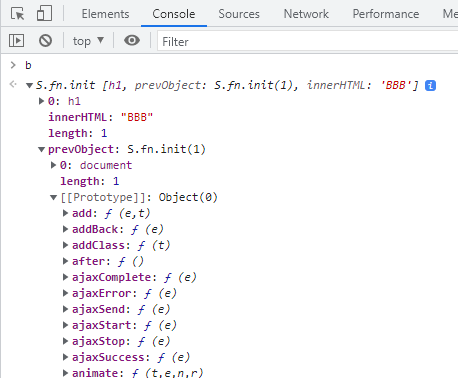Image resolution: width=458 pixels, height=378 pixels.
Task: Expand the add function entry
Action: 65,213
